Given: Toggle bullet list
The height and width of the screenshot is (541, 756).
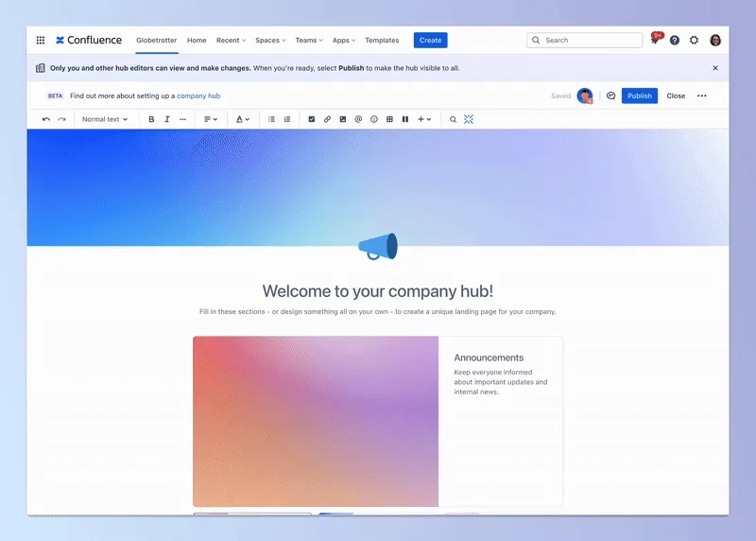Looking at the screenshot, I should (x=271, y=119).
